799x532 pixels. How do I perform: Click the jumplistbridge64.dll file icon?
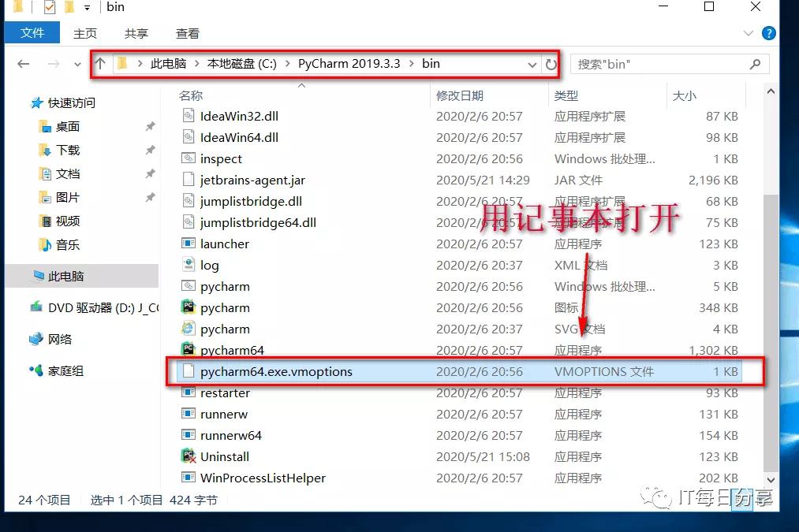[189, 222]
